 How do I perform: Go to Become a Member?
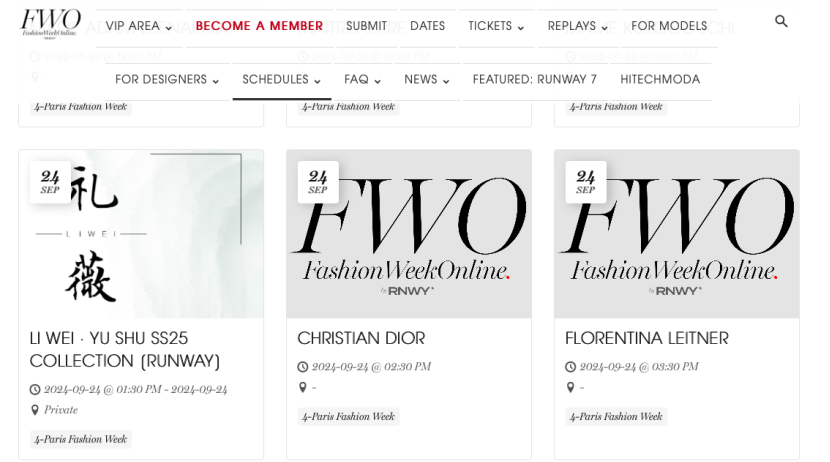click(x=259, y=26)
